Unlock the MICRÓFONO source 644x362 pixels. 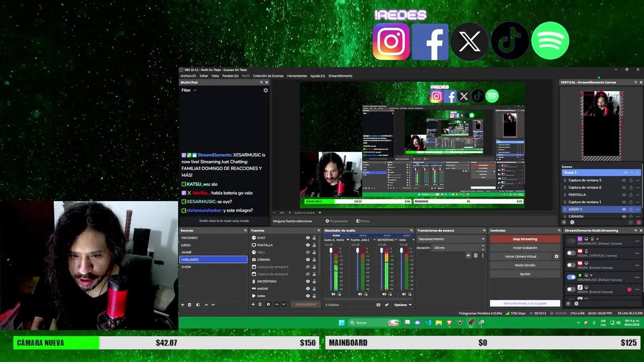[314, 281]
